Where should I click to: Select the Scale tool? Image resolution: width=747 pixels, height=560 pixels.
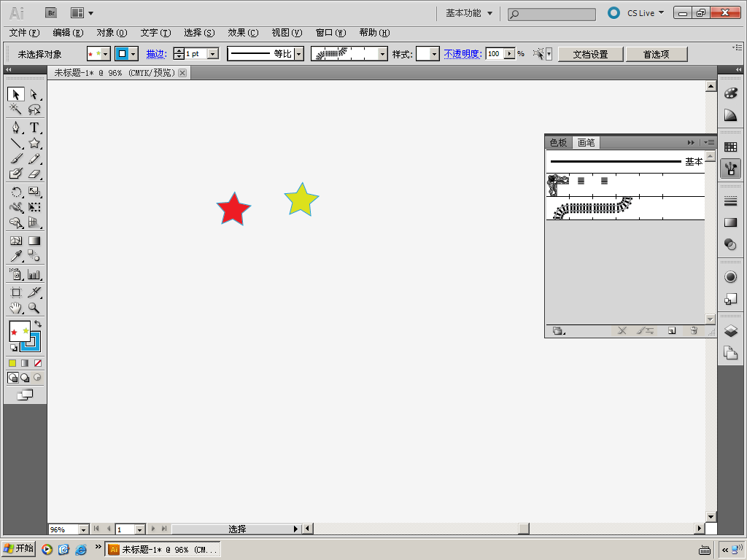point(34,192)
